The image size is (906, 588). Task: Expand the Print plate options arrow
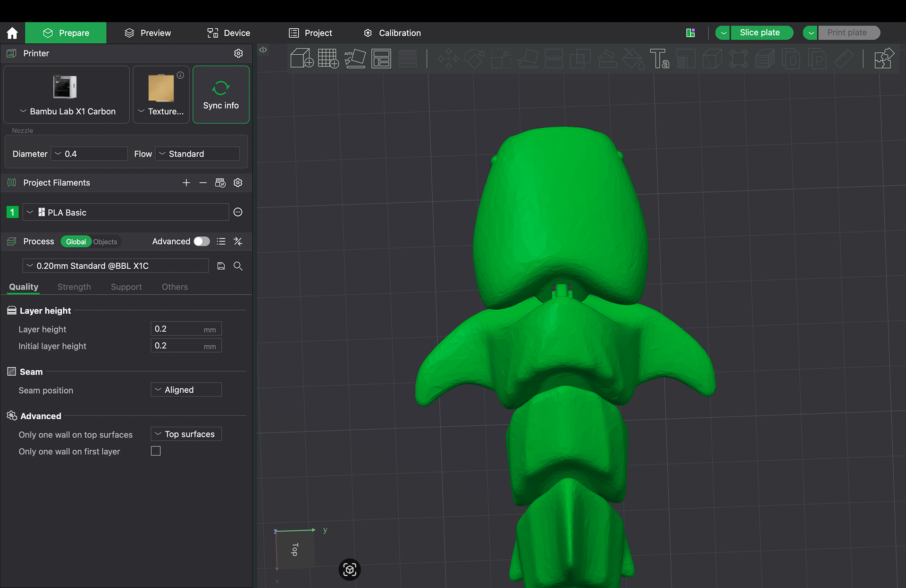(811, 33)
